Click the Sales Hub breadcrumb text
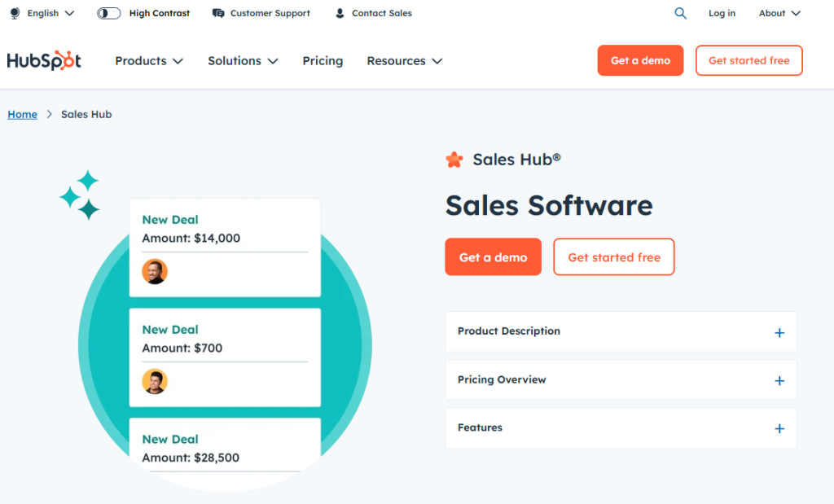The height and width of the screenshot is (504, 834). point(86,114)
